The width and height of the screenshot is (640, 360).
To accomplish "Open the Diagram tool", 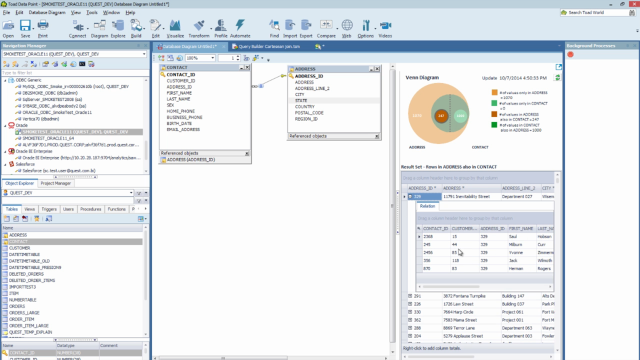I will (x=99, y=29).
